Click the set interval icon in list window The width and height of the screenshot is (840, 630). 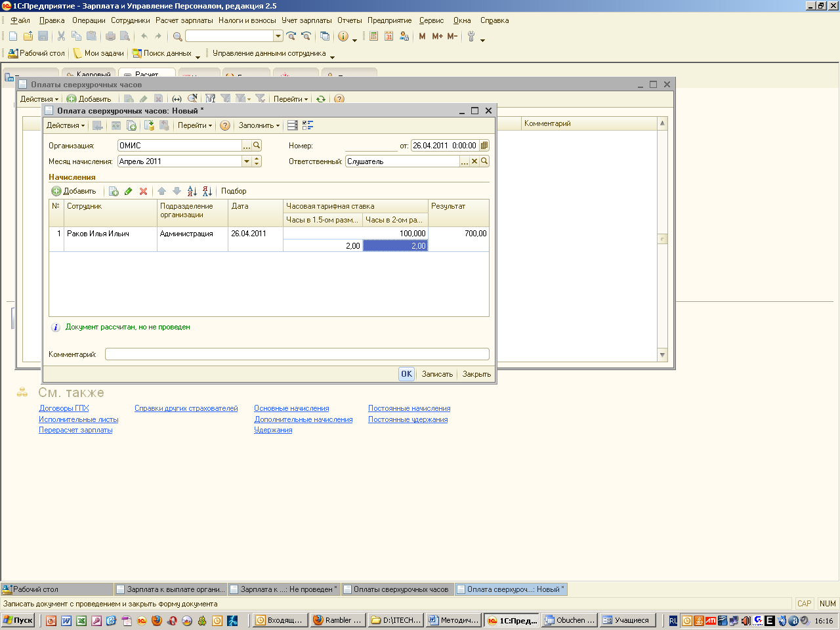(177, 99)
